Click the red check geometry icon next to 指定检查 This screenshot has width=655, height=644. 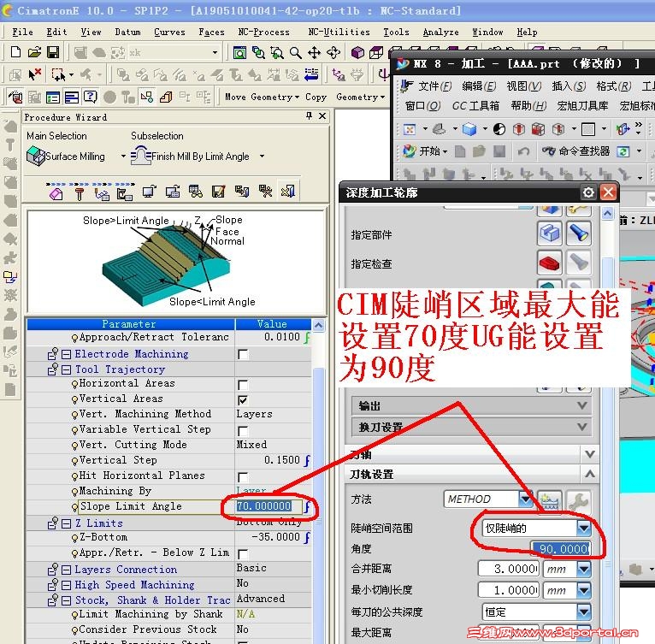click(549, 263)
